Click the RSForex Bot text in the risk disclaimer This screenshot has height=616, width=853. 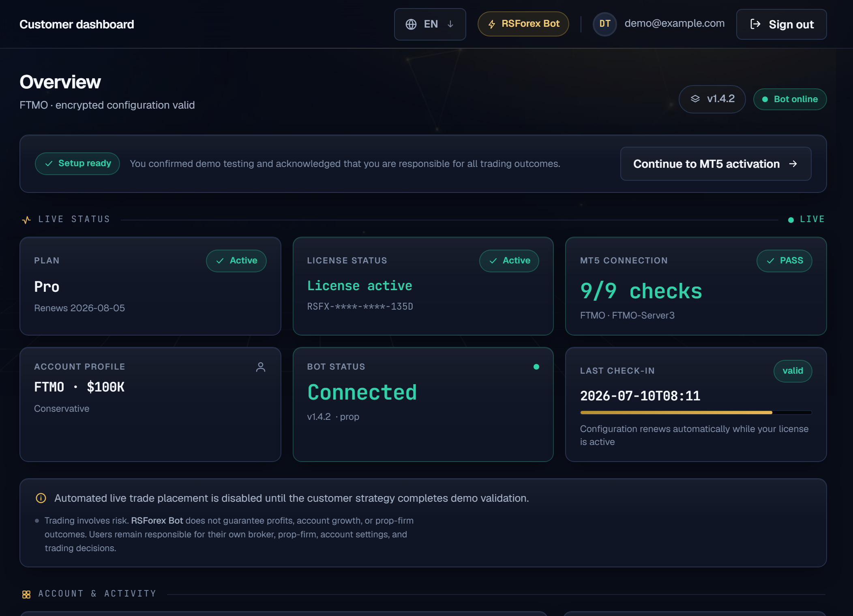click(x=157, y=520)
